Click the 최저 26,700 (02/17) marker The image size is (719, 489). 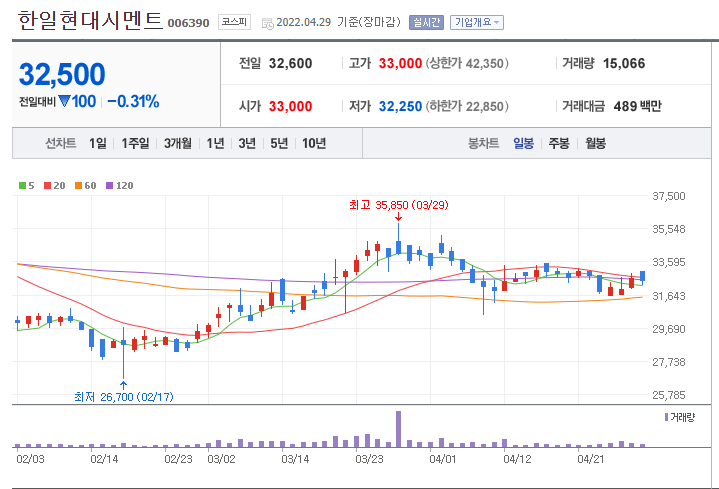pos(124,397)
